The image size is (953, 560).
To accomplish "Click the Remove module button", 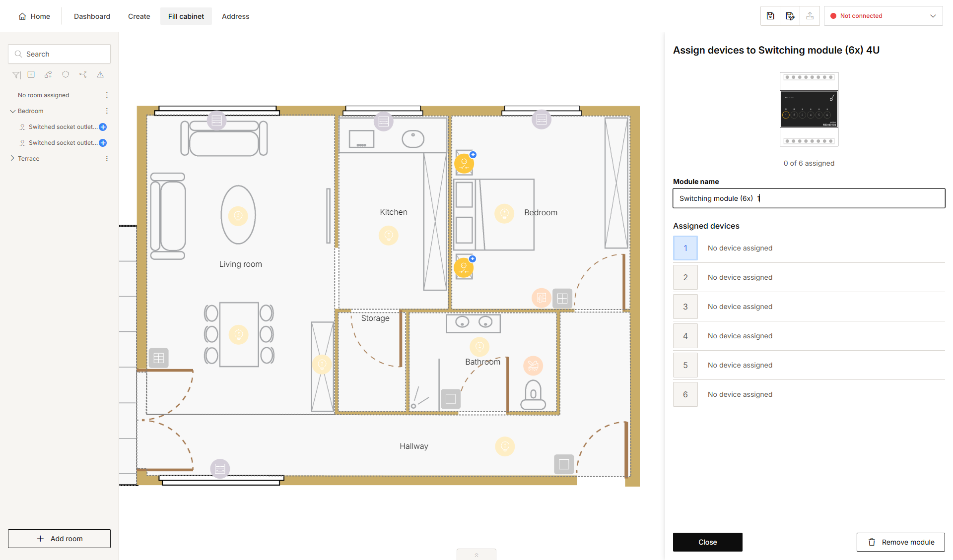I will coord(901,542).
